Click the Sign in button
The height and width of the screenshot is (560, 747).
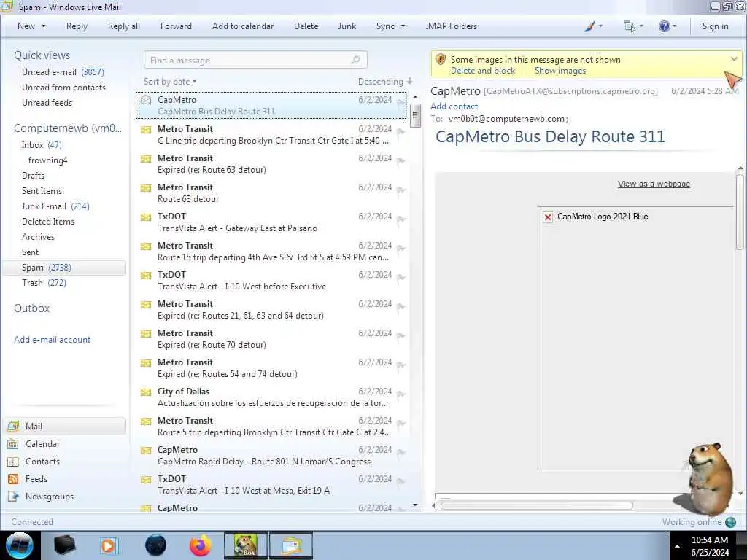point(715,27)
